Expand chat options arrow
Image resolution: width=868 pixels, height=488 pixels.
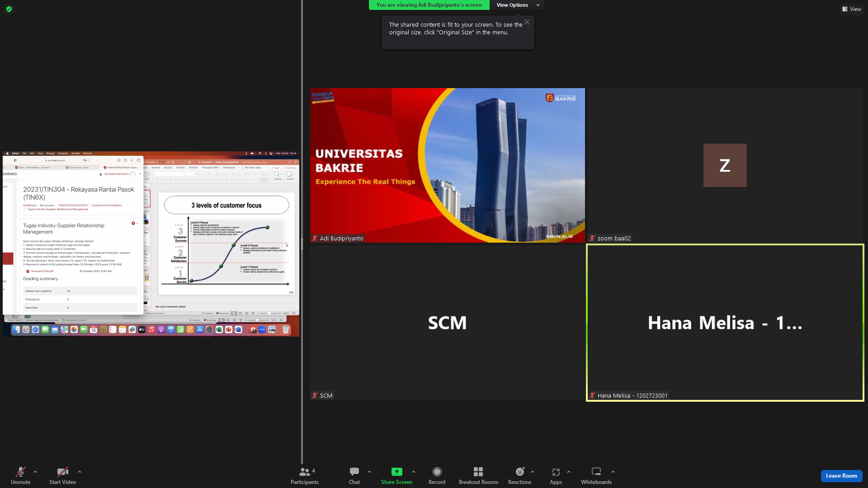click(369, 472)
